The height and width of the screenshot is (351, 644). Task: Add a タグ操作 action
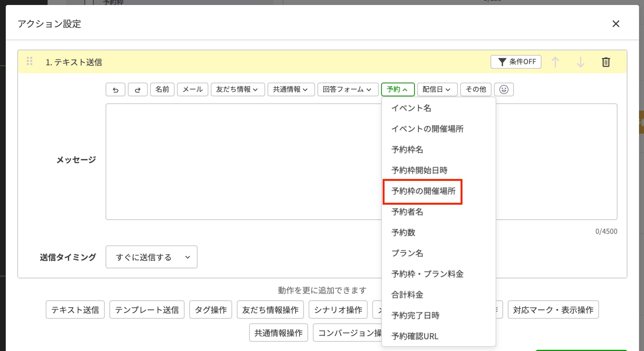tap(210, 310)
